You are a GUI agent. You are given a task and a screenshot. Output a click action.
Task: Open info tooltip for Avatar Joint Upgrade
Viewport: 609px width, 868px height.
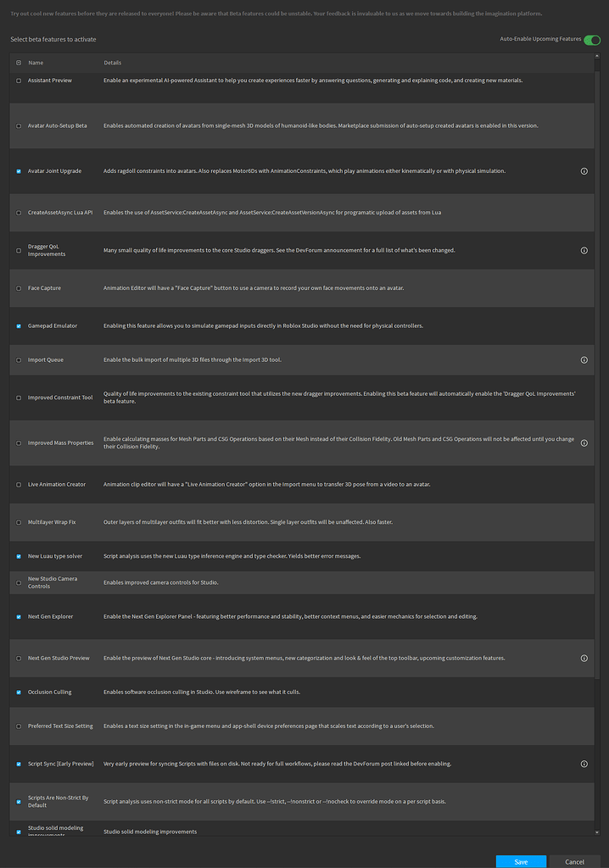(584, 170)
